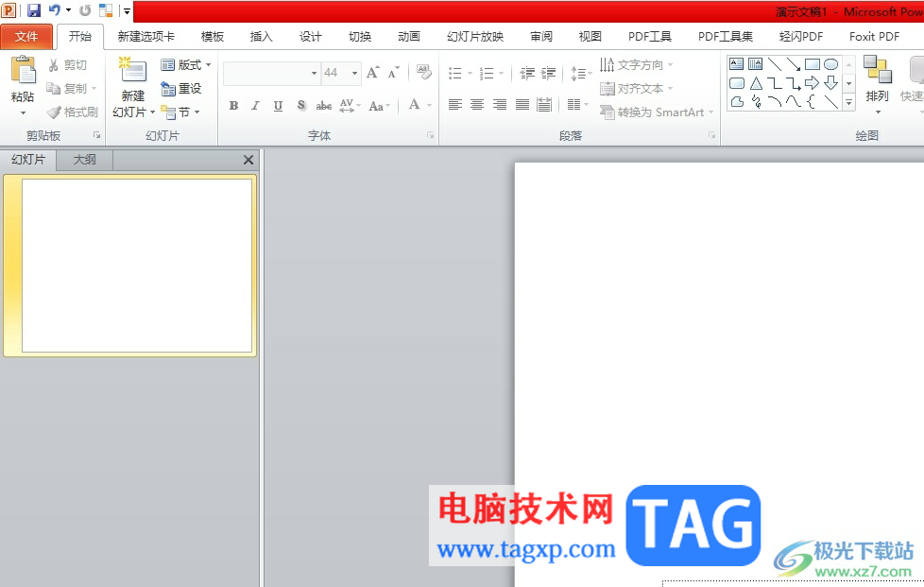Open the 视图 (View) ribbon tab
Viewport: 924px width, 587px height.
click(x=590, y=37)
